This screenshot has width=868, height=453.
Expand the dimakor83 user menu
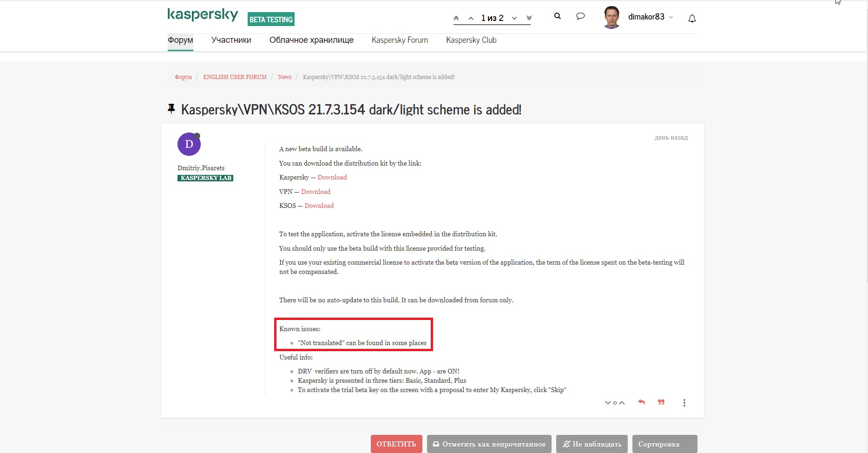point(650,17)
